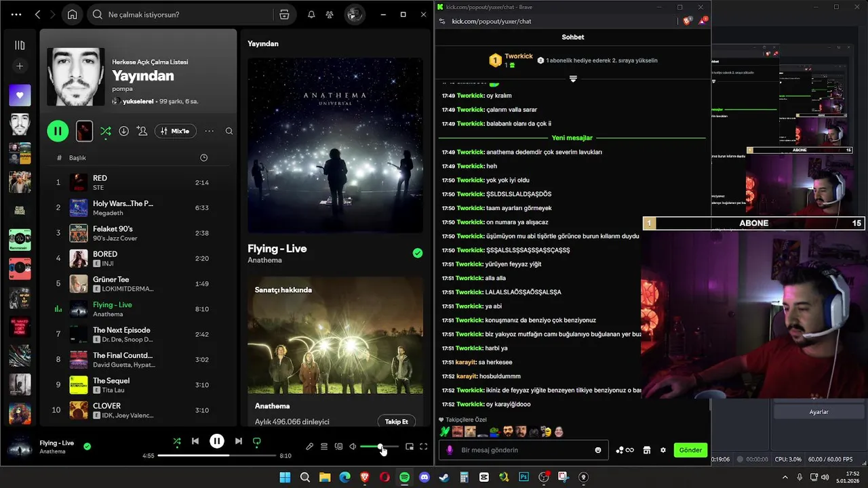
Task: Invite collaborators to the playlist
Action: [x=142, y=131]
